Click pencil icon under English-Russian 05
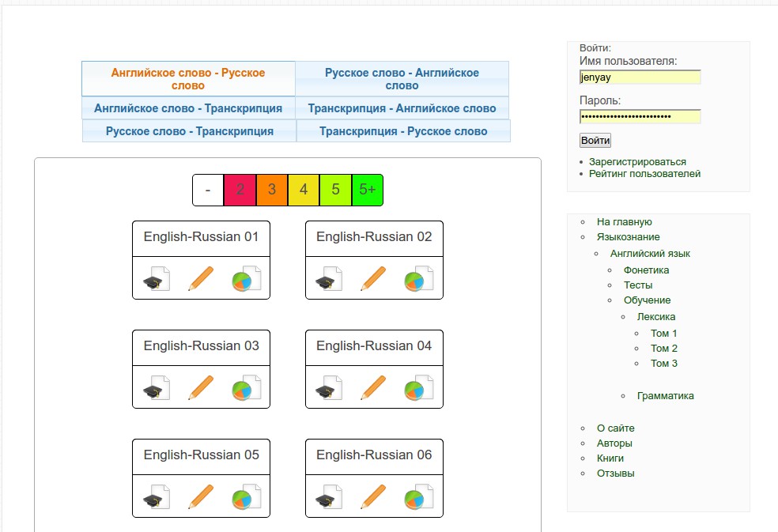 [201, 497]
